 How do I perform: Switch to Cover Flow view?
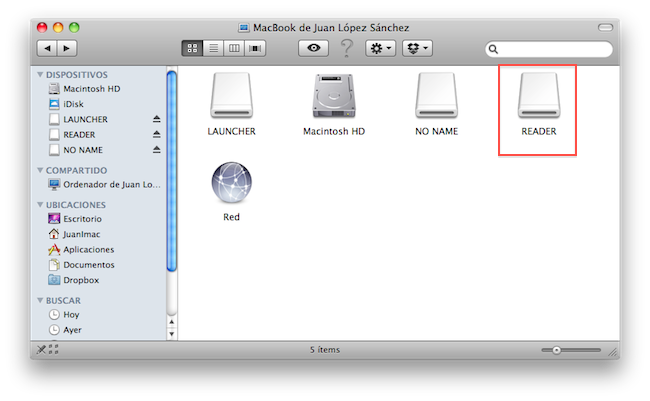coord(255,49)
